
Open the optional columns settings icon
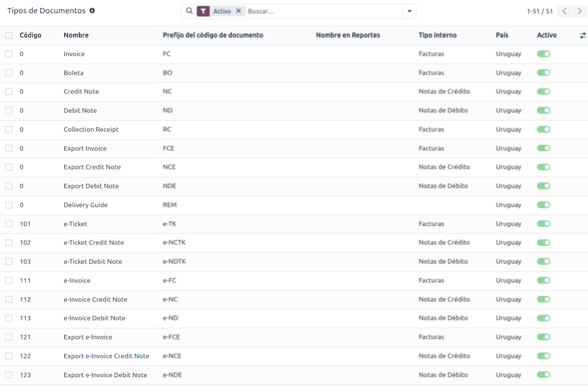(582, 36)
